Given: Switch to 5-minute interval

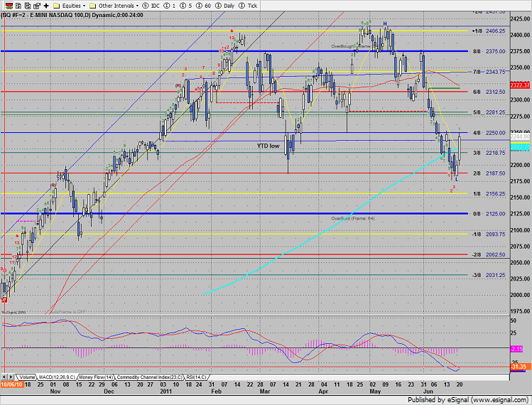Looking at the screenshot, I should coord(185,6).
